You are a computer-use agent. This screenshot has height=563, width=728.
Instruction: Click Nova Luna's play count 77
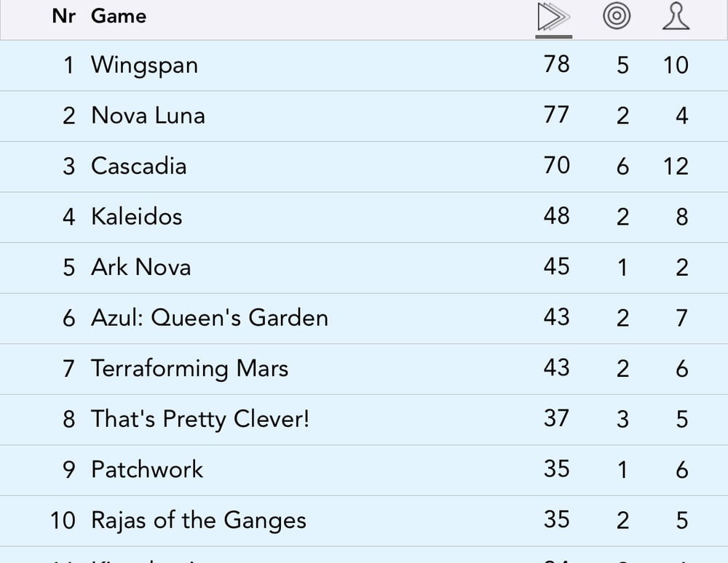(556, 115)
